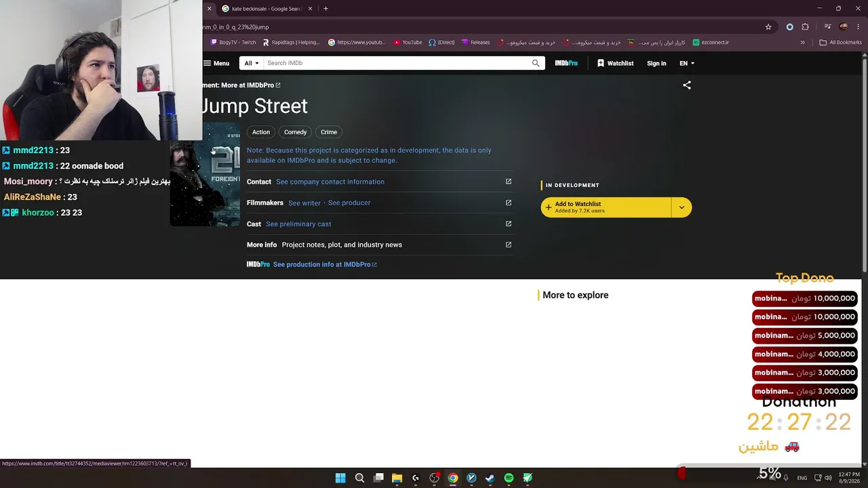Open the ezconnect.ir bookmark
This screenshot has width=868, height=488.
coord(711,42)
